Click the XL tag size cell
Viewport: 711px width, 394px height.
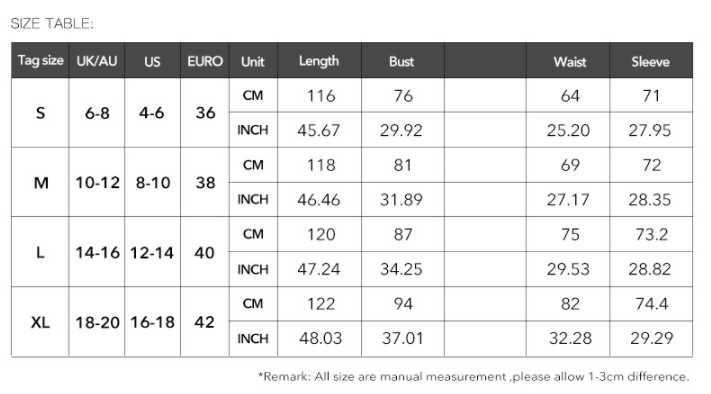pos(40,322)
